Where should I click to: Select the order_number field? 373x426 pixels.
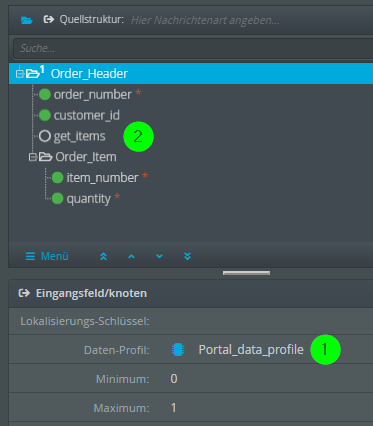(93, 95)
